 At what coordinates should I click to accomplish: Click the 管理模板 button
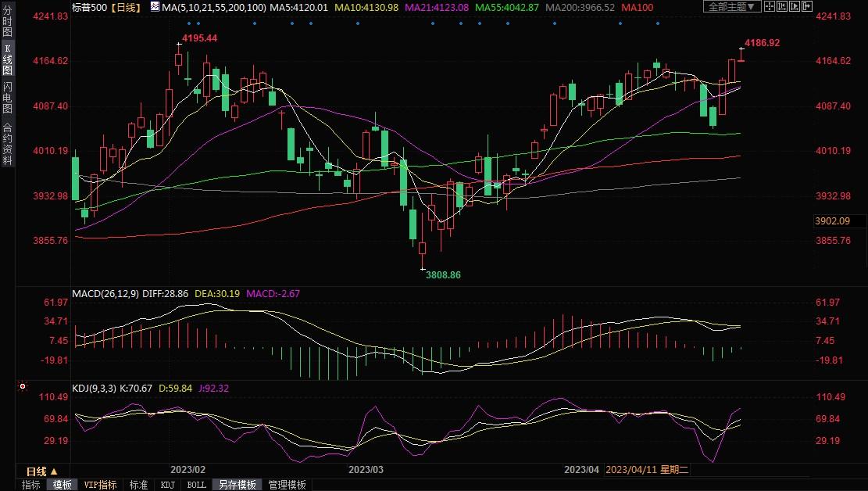tap(288, 485)
